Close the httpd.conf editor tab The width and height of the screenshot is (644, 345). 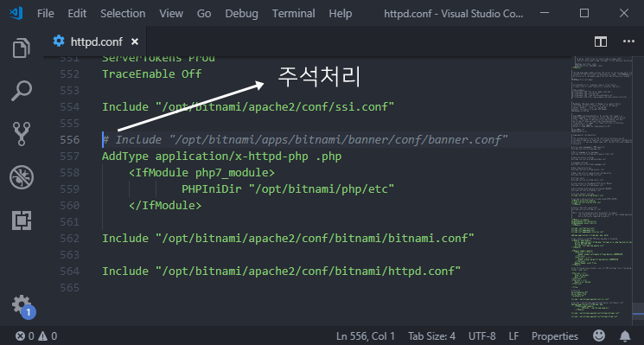coord(135,42)
